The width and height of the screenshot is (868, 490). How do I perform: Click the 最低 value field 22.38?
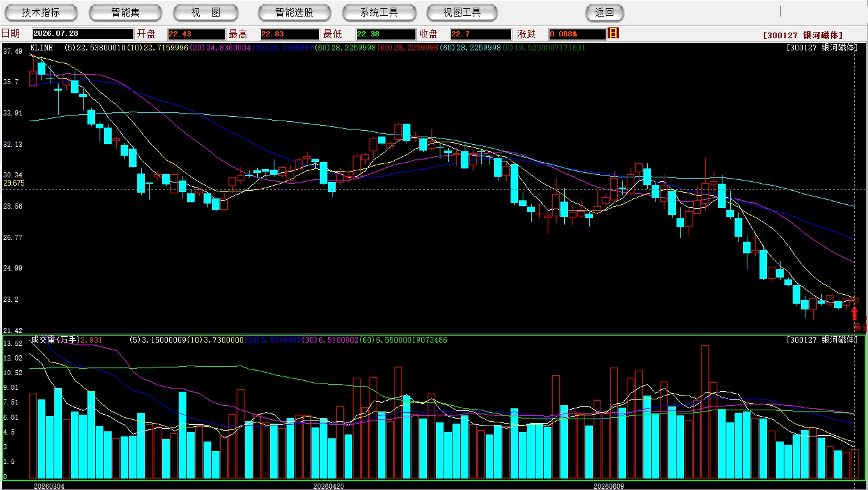pos(385,34)
